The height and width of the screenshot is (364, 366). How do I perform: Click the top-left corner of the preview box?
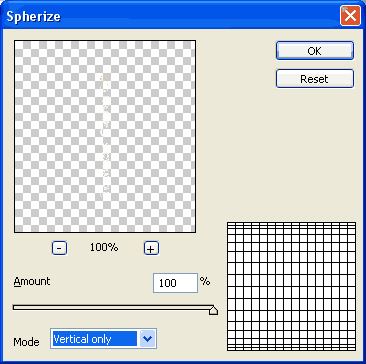[x=15, y=41]
